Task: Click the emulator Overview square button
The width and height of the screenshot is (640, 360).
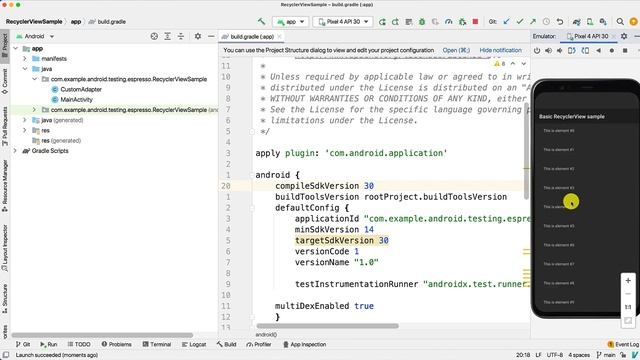Action: coord(625,51)
